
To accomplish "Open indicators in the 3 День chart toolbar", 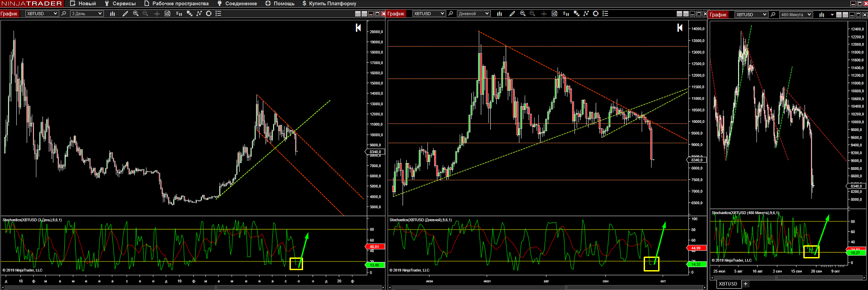I will click(x=190, y=14).
